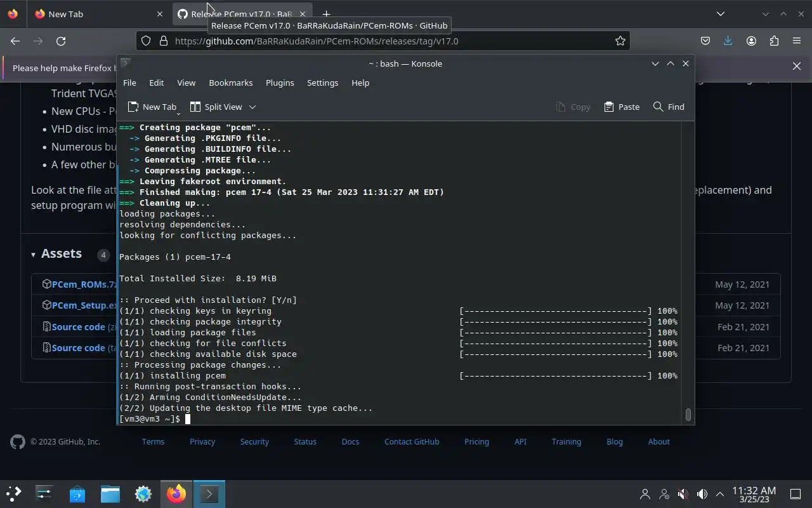Open System Settings sliders icon in taskbar
Image resolution: width=812 pixels, height=508 pixels.
(44, 493)
